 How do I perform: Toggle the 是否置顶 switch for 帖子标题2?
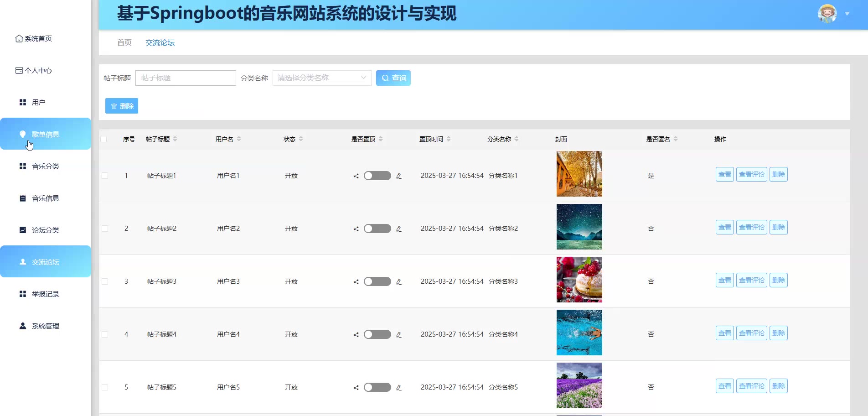pyautogui.click(x=377, y=229)
